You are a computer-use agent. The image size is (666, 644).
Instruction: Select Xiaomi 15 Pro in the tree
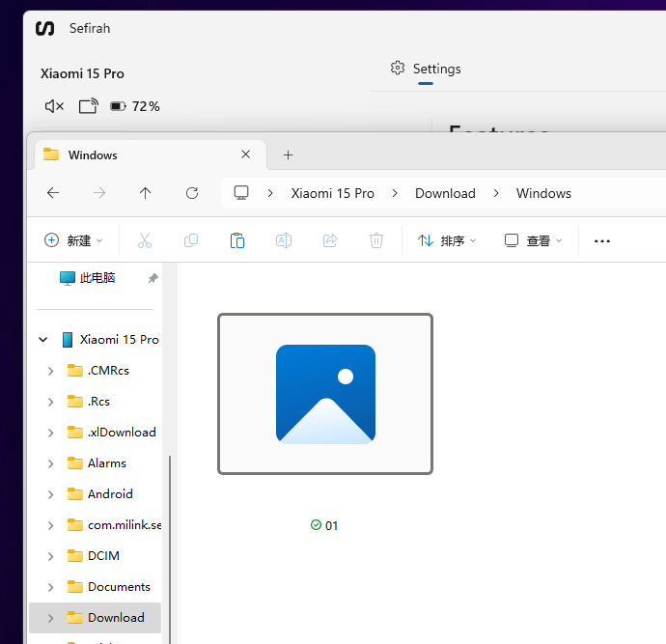(110, 340)
